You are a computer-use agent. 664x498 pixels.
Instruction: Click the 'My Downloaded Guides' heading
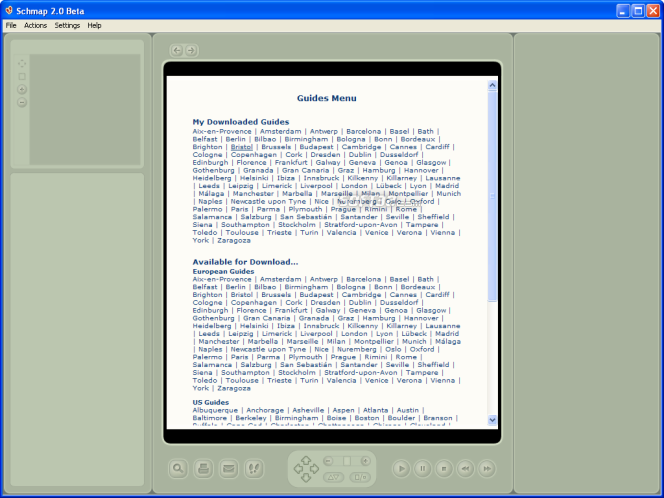[x=241, y=122]
